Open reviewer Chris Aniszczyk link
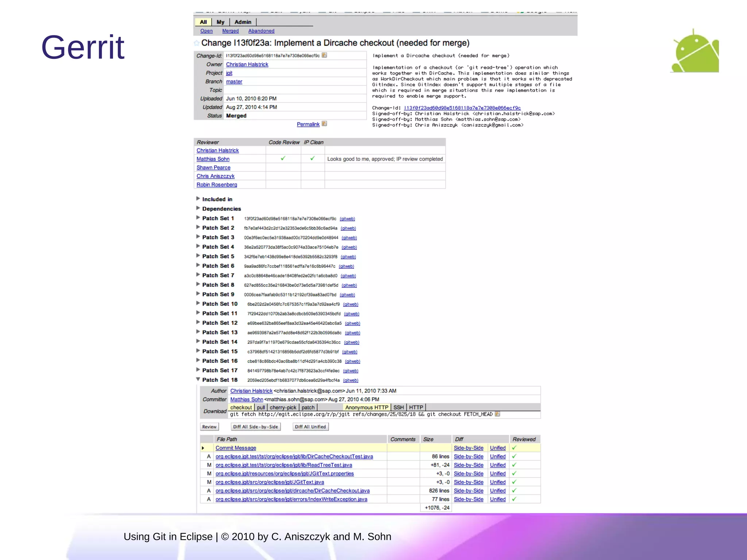The image size is (747, 560). click(x=216, y=176)
